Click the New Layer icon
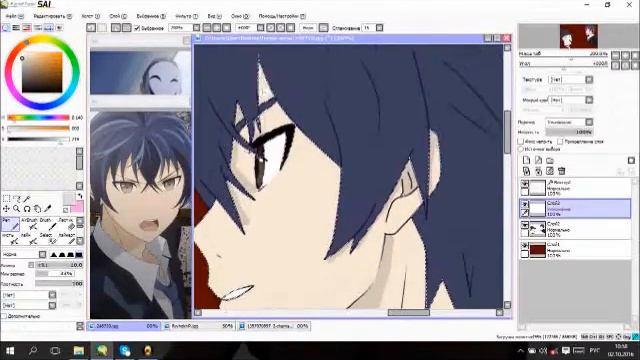 [x=527, y=160]
